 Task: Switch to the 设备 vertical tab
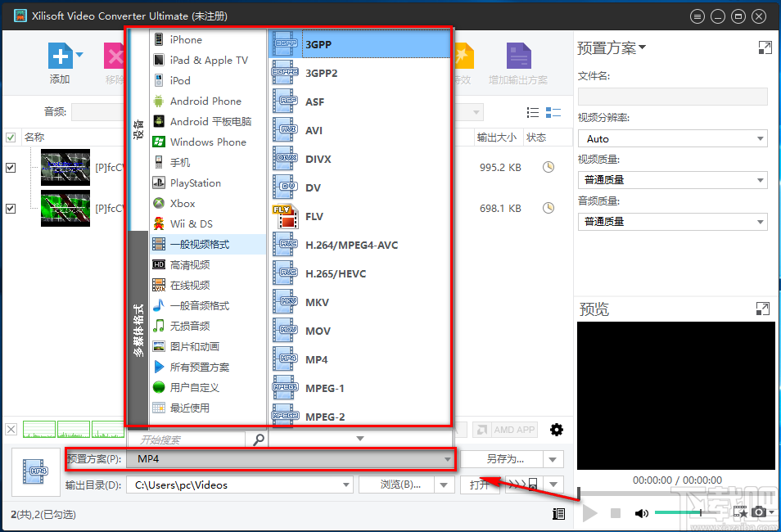tap(138, 129)
